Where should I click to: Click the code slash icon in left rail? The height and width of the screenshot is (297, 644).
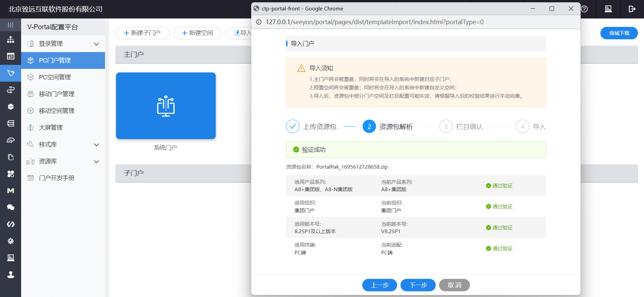click(11, 224)
